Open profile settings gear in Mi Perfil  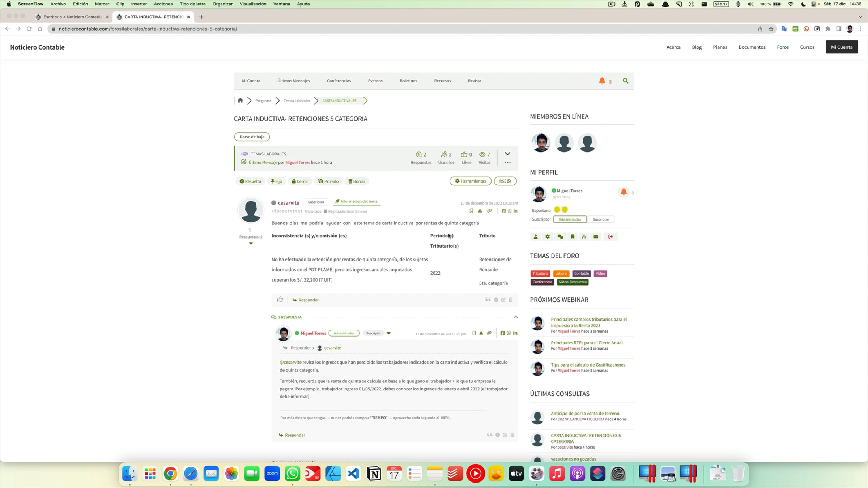[548, 237]
